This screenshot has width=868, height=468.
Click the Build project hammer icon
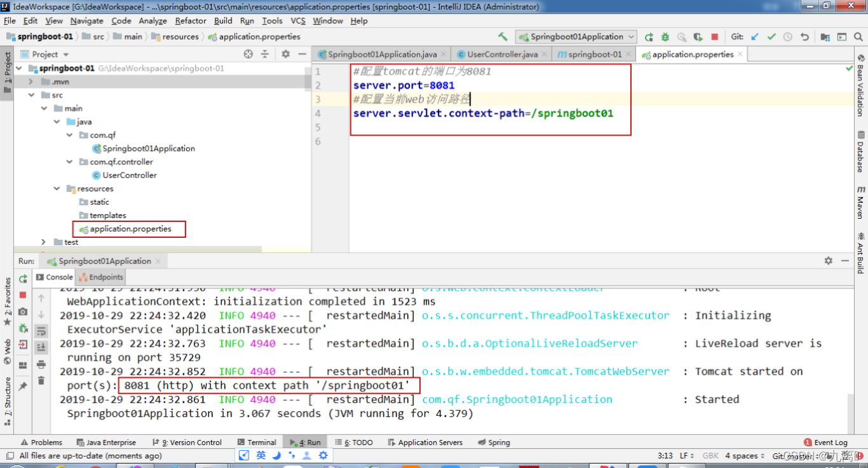[503, 37]
